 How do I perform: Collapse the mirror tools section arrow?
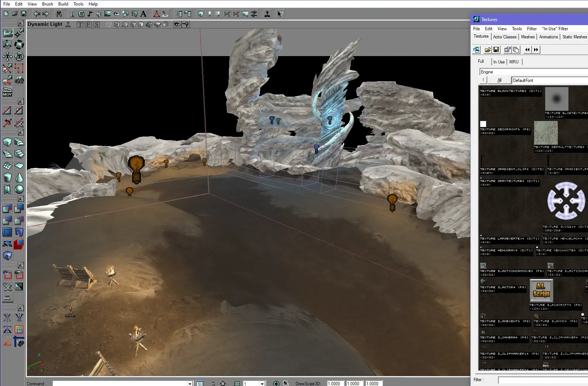coord(21,308)
